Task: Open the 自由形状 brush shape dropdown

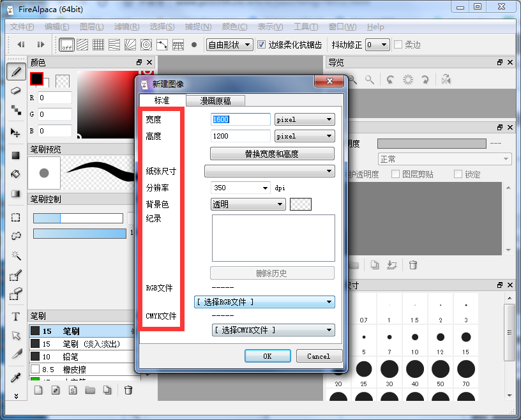Action: (229, 45)
